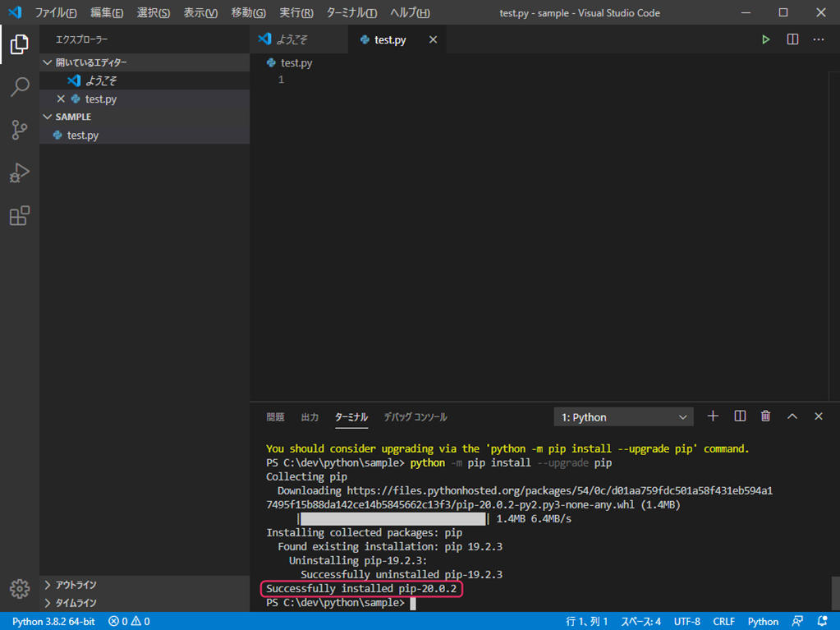Select ようこそ in open editors list
The height and width of the screenshot is (630, 840).
click(x=145, y=80)
